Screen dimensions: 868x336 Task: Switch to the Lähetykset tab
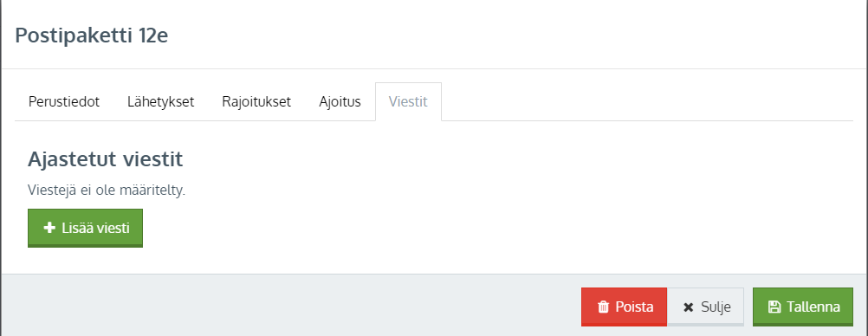160,102
